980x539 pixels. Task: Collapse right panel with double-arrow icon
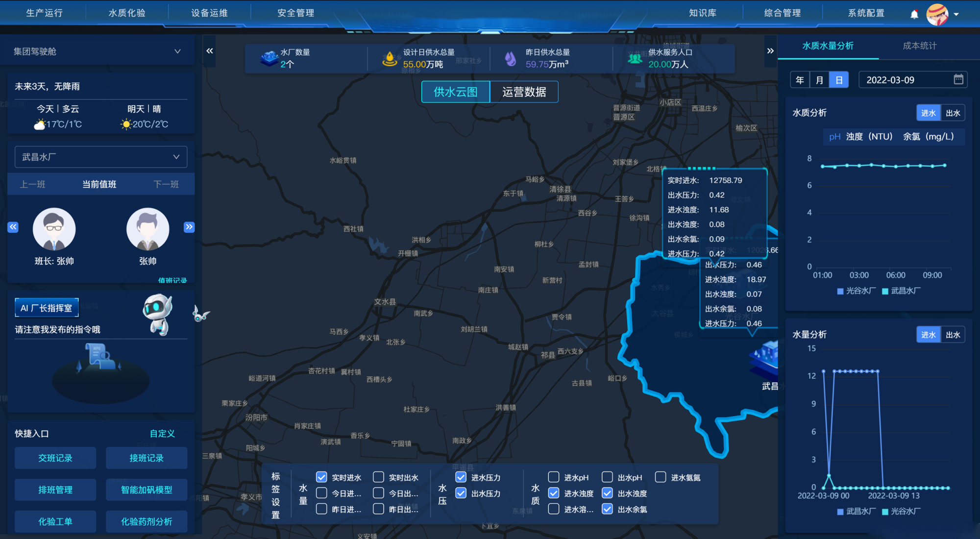[770, 51]
